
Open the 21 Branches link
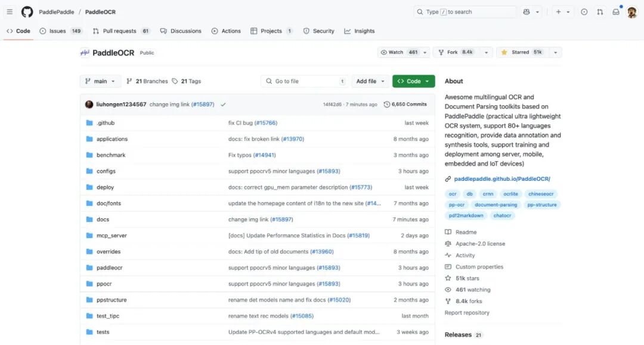click(x=147, y=81)
